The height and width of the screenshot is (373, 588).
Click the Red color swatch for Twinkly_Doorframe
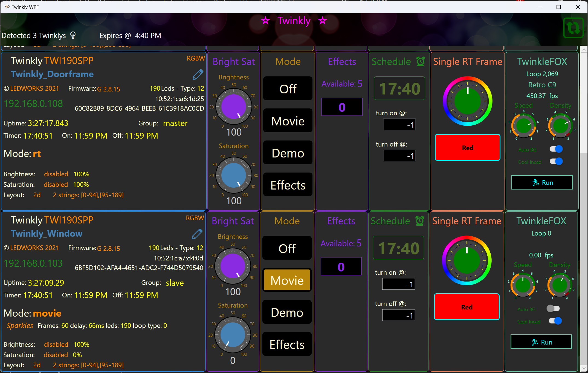[467, 148]
